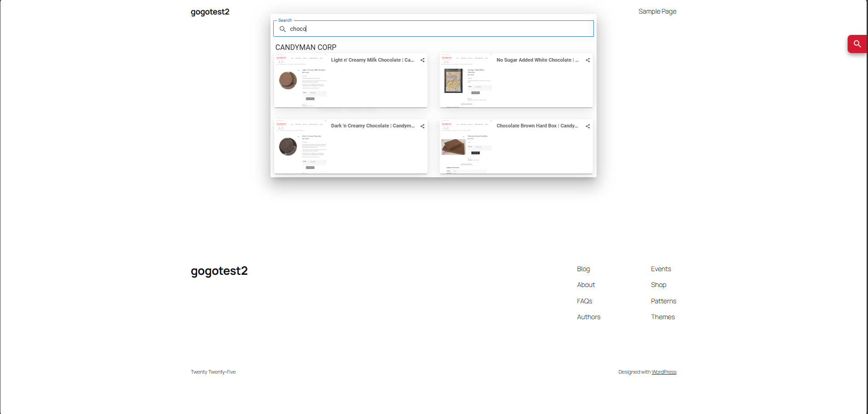Select the No Sugar Added White Chocolate title
This screenshot has height=414, width=868.
pos(537,60)
